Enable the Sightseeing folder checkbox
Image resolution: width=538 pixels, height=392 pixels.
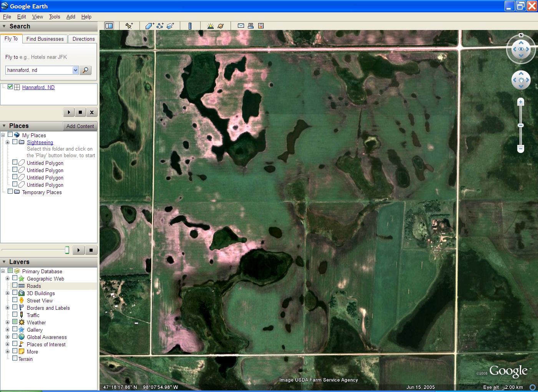[15, 142]
